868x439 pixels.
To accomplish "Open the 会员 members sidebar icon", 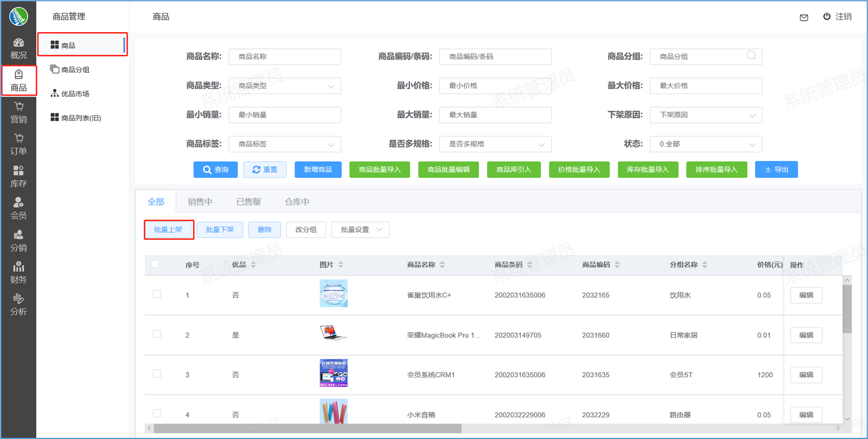I will tap(19, 209).
